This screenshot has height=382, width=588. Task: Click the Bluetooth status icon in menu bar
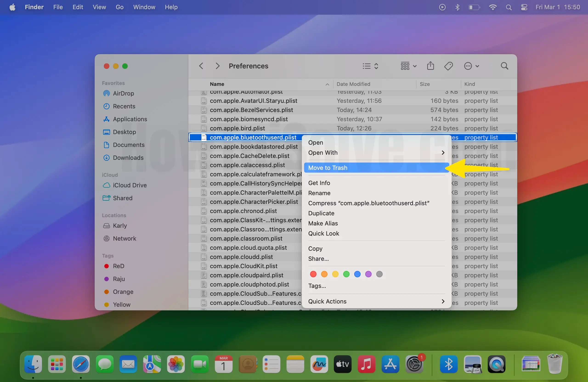[x=457, y=7]
